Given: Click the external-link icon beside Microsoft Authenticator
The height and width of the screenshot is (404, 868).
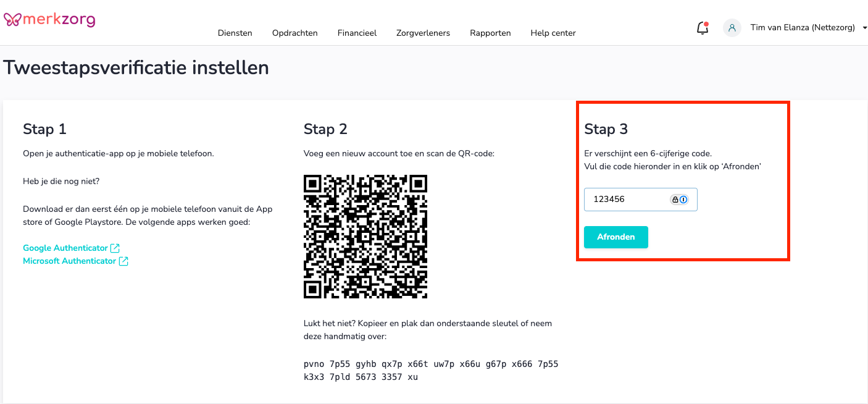Looking at the screenshot, I should pos(123,261).
